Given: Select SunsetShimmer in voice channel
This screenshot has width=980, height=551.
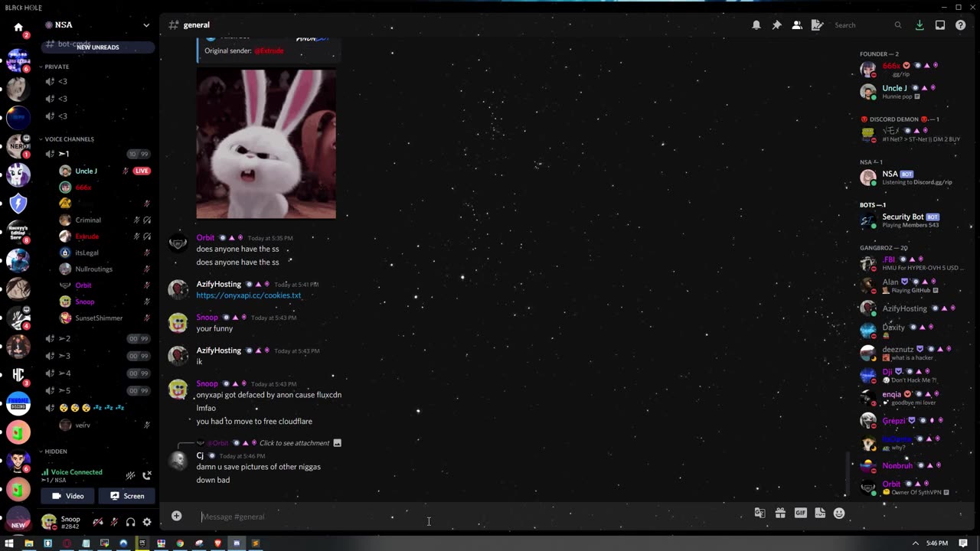Looking at the screenshot, I should (98, 318).
